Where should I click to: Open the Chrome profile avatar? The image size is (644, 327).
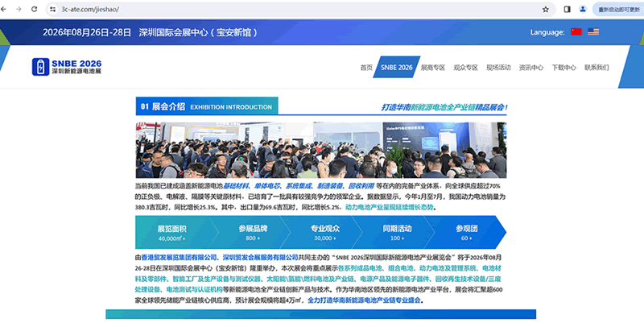(581, 9)
